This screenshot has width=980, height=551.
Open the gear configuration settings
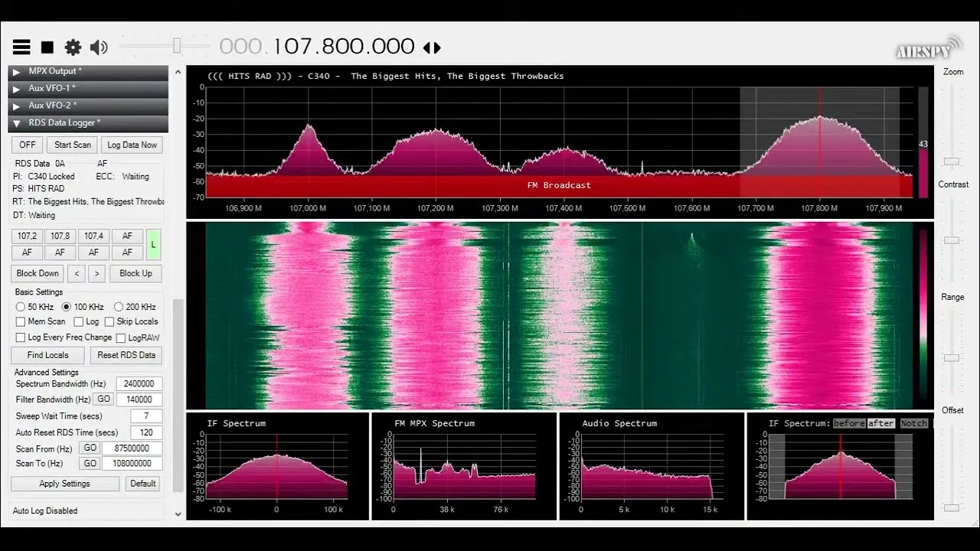(x=73, y=47)
